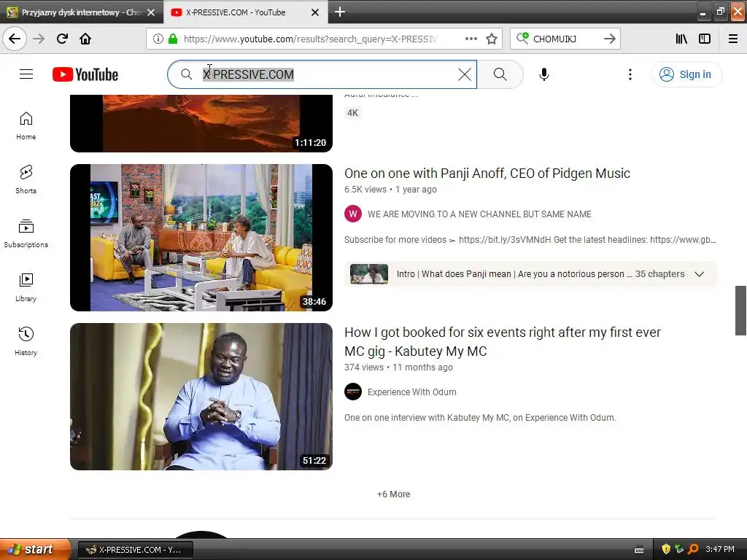Play the 51:22 Kabutey thumbnail

(201, 397)
